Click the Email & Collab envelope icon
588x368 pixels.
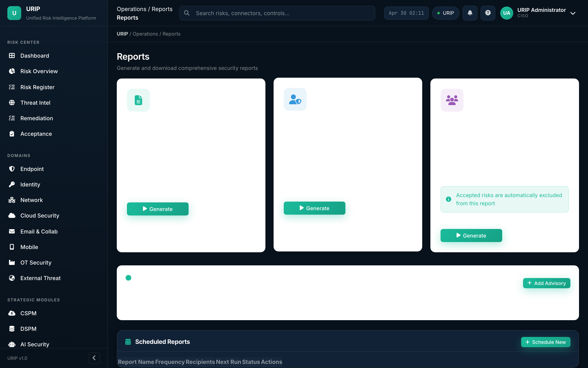[x=12, y=231]
